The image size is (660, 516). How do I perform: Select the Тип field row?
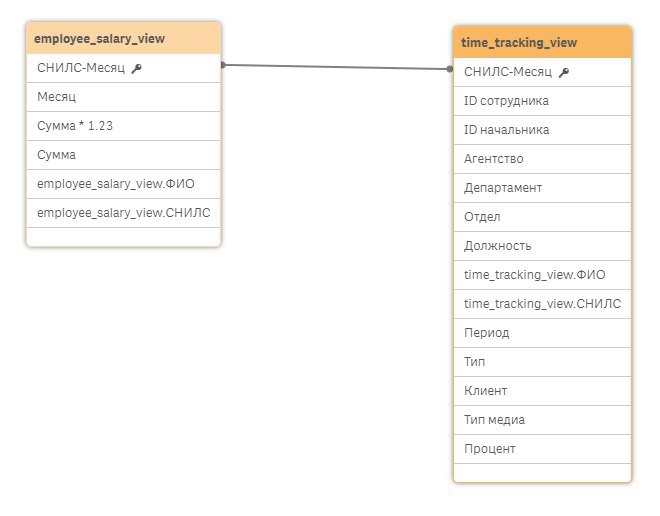(543, 362)
